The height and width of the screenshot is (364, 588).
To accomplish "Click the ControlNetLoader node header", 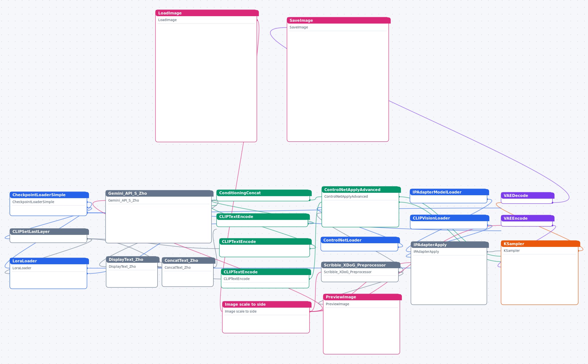I will [x=360, y=240].
